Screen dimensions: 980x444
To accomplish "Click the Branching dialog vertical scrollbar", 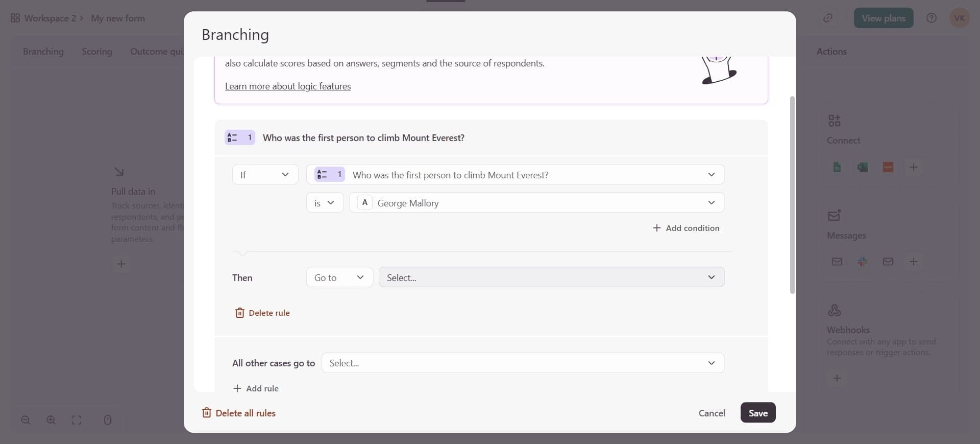I will 792,194.
